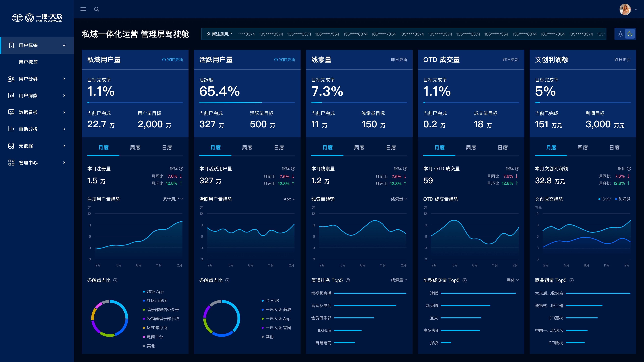Click help icon beside 商品销量 Top5
644x362 pixels.
tap(572, 280)
